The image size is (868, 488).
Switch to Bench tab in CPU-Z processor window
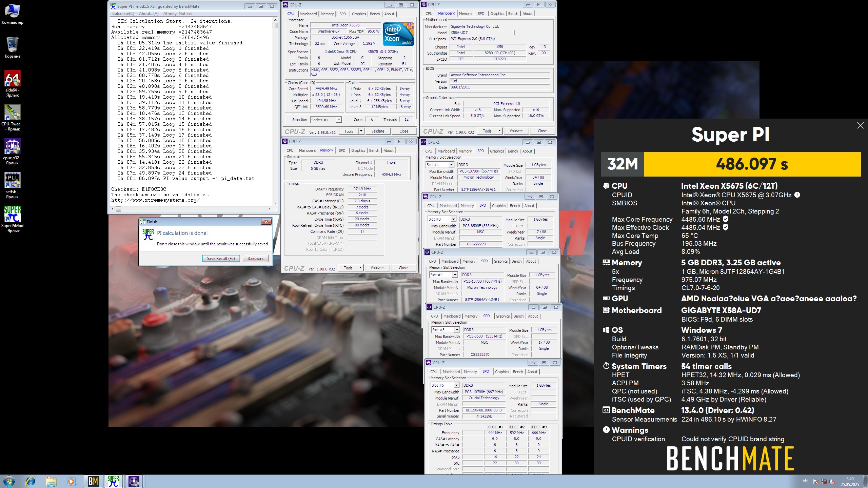(x=375, y=14)
